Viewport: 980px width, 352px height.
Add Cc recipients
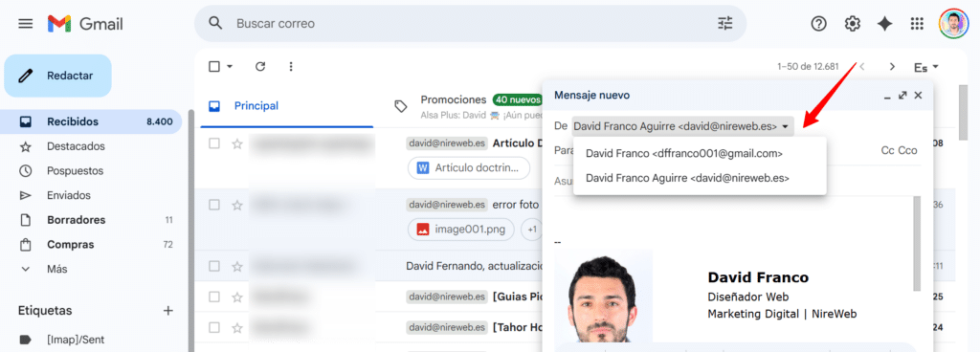tap(887, 150)
